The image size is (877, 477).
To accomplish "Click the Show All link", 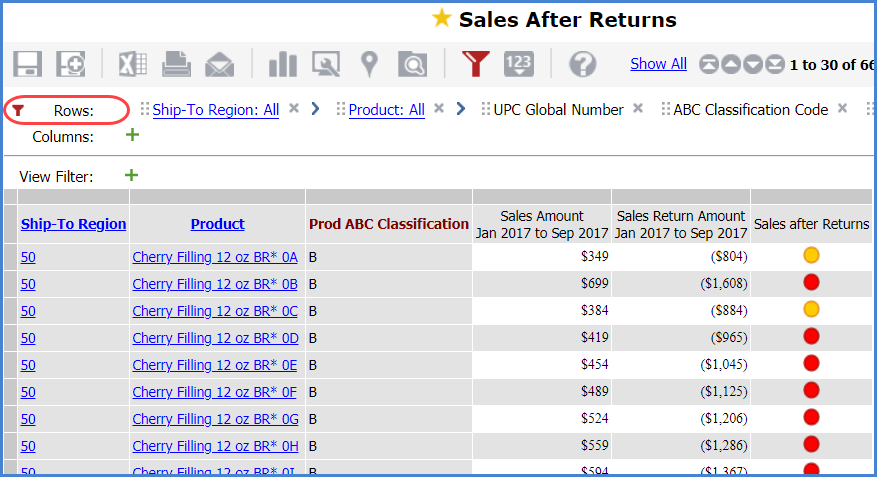I will 658,64.
